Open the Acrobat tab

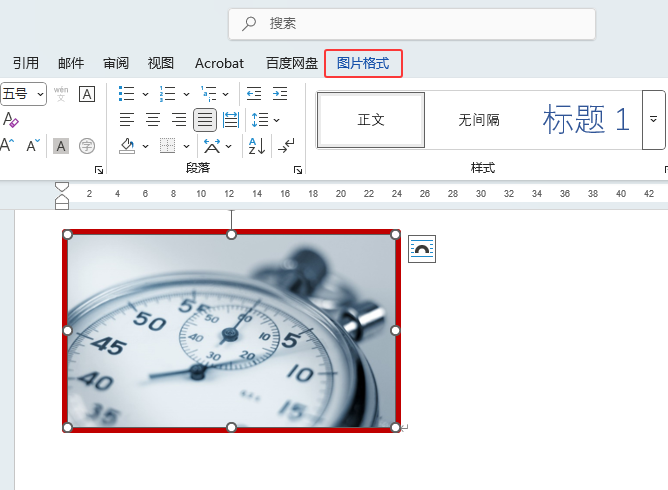click(219, 63)
